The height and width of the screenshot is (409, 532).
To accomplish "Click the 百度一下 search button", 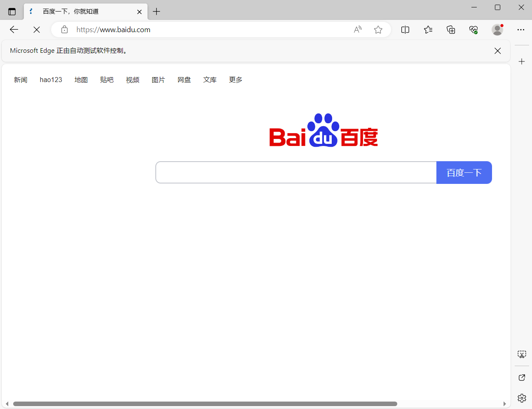I will (464, 172).
